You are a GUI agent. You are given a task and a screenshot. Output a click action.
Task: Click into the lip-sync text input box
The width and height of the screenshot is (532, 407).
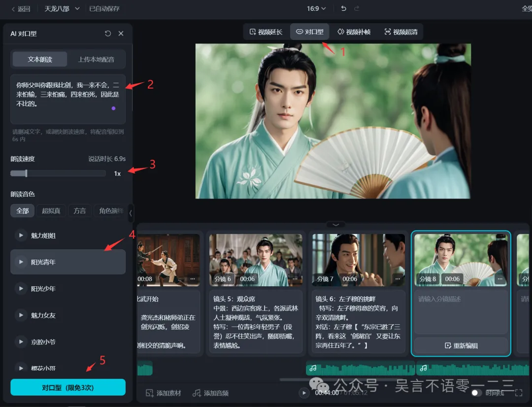pos(68,99)
